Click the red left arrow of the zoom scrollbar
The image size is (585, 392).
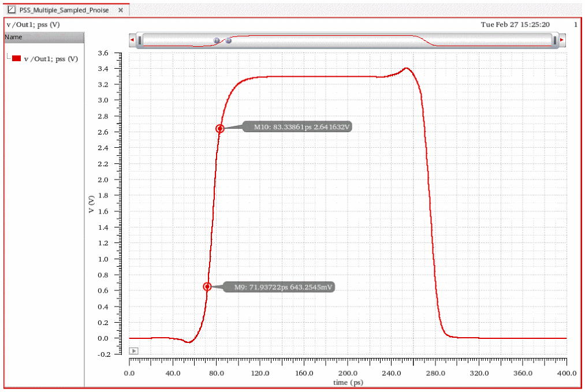[x=132, y=40]
